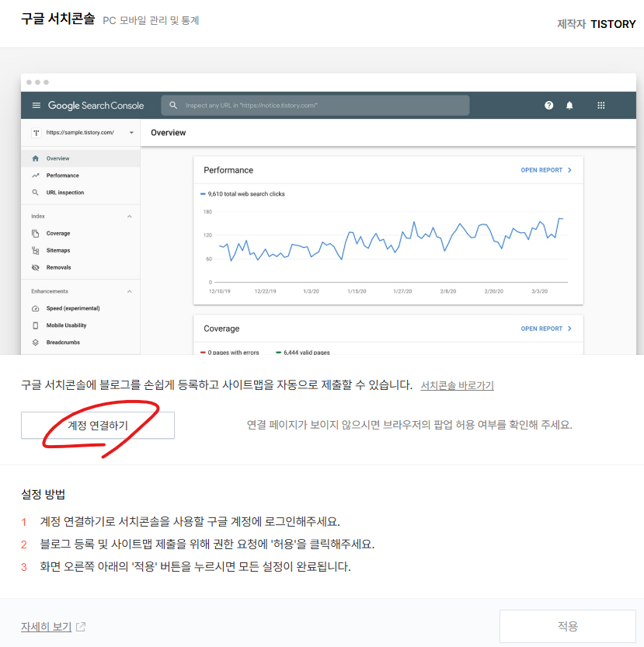
Task: Select Performance in the sidebar
Action: (x=81, y=176)
